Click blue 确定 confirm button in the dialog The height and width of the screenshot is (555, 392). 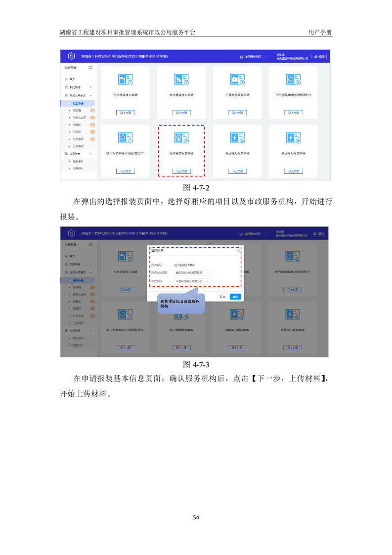click(235, 297)
